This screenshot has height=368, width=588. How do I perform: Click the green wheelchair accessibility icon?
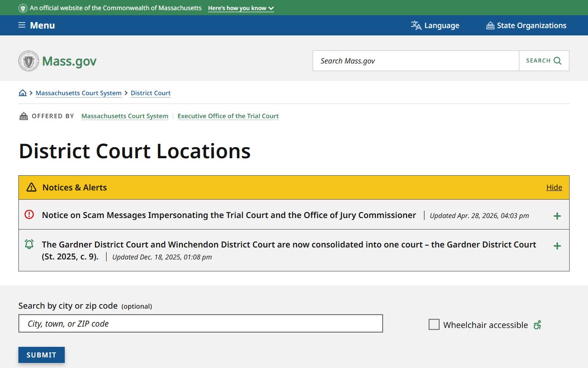click(537, 325)
